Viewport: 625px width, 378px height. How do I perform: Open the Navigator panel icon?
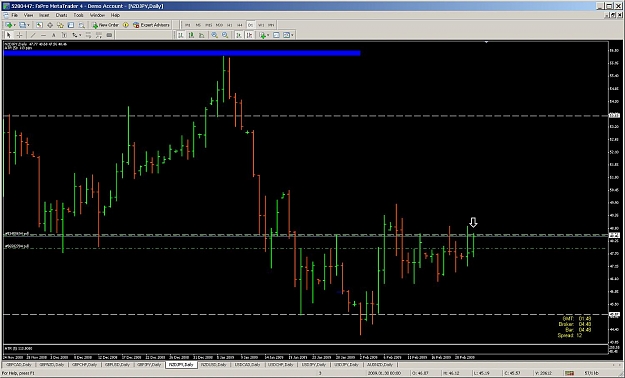(x=61, y=25)
